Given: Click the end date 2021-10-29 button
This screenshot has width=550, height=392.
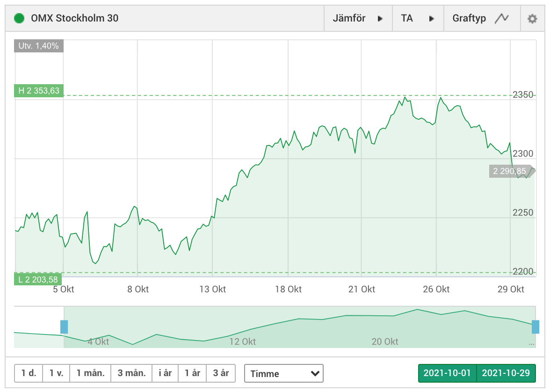Looking at the screenshot, I should pyautogui.click(x=506, y=373).
